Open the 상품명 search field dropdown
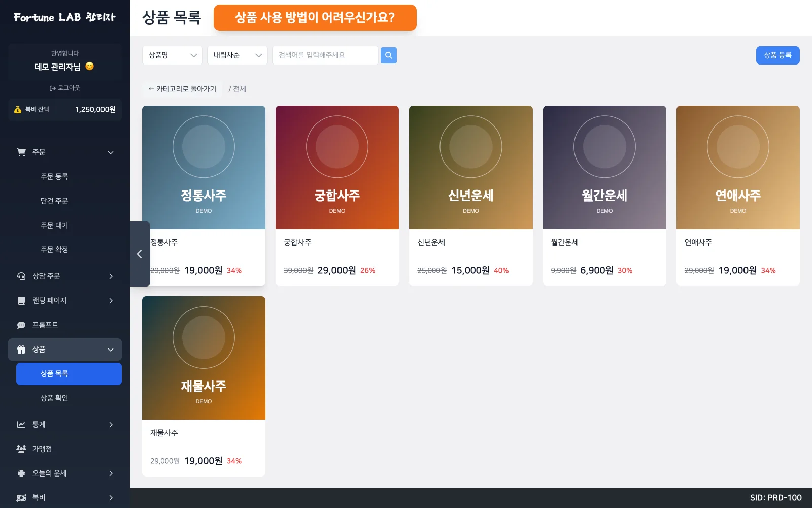Image resolution: width=812 pixels, height=508 pixels. [x=173, y=55]
